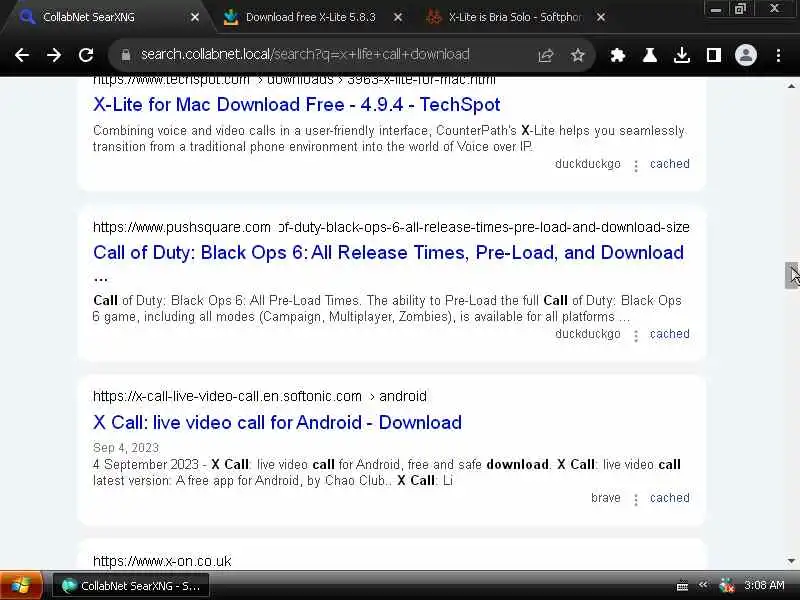
Task: Open the on-screen keyboard tray icon
Action: point(682,586)
